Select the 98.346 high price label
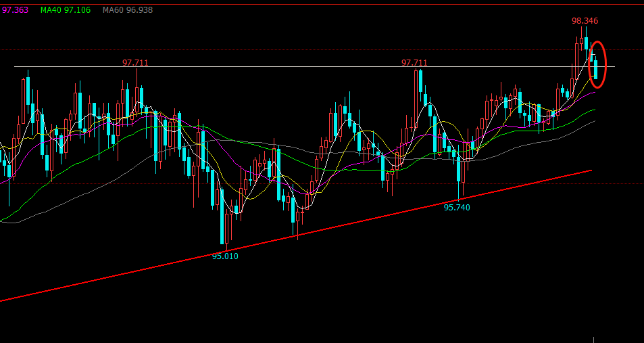Viewport: 644px width, 343px height. coord(585,21)
